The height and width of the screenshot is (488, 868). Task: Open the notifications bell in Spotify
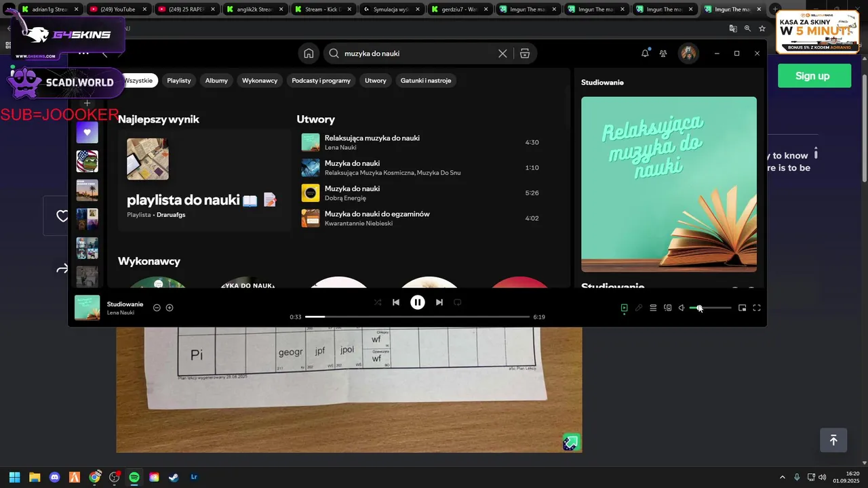click(645, 54)
